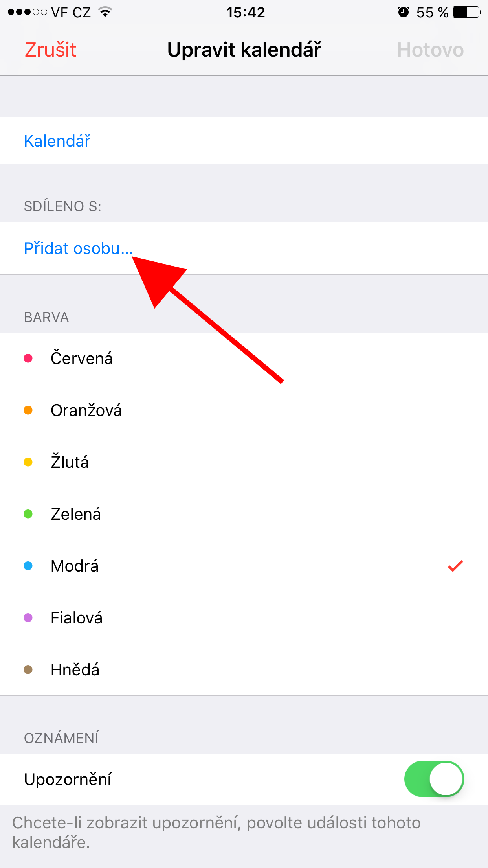Tap the SDÍLENO S section header
This screenshot has height=868, width=488.
[x=63, y=206]
